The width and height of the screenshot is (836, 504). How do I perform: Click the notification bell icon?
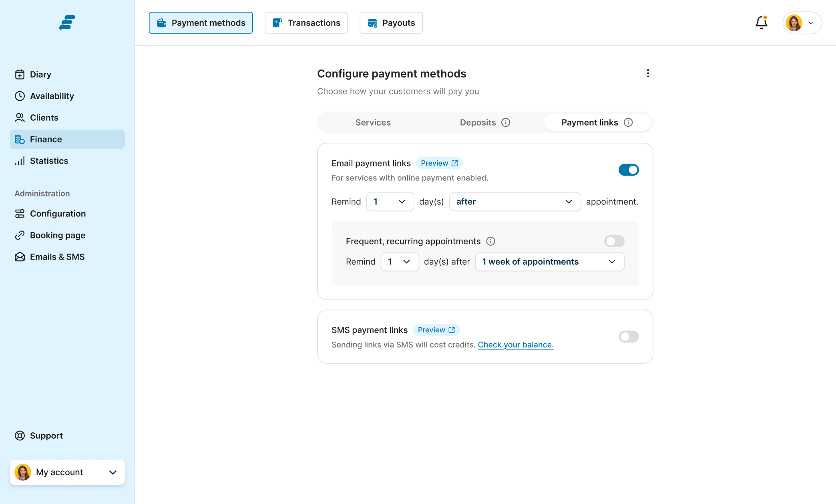click(761, 23)
